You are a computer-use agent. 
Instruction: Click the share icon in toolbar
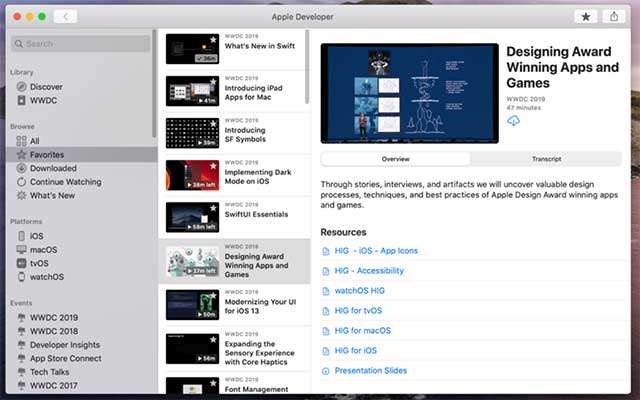click(613, 17)
